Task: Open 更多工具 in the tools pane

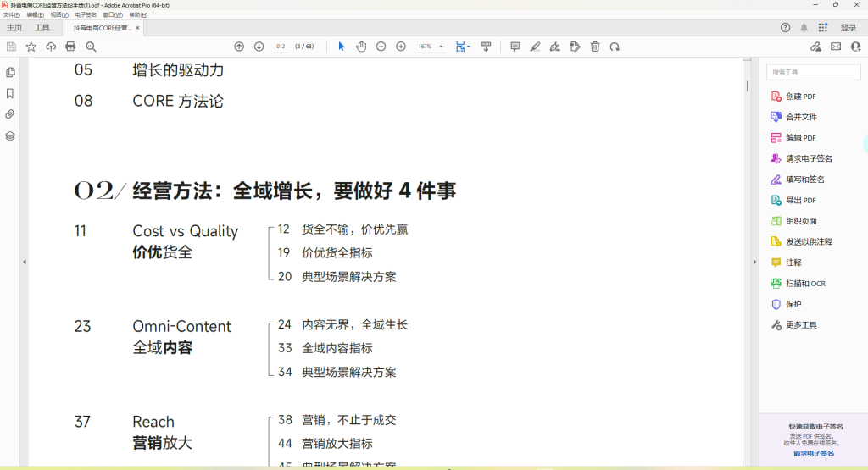Action: 793,325
